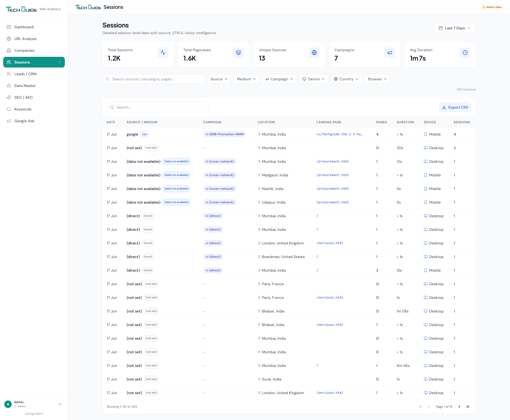This screenshot has width=510, height=420.
Task: Click the Sessions sidebar chevron arrow
Action: pos(59,62)
